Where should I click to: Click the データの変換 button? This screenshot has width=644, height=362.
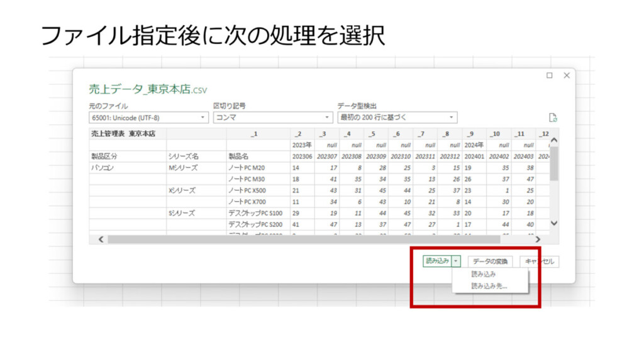(x=491, y=261)
